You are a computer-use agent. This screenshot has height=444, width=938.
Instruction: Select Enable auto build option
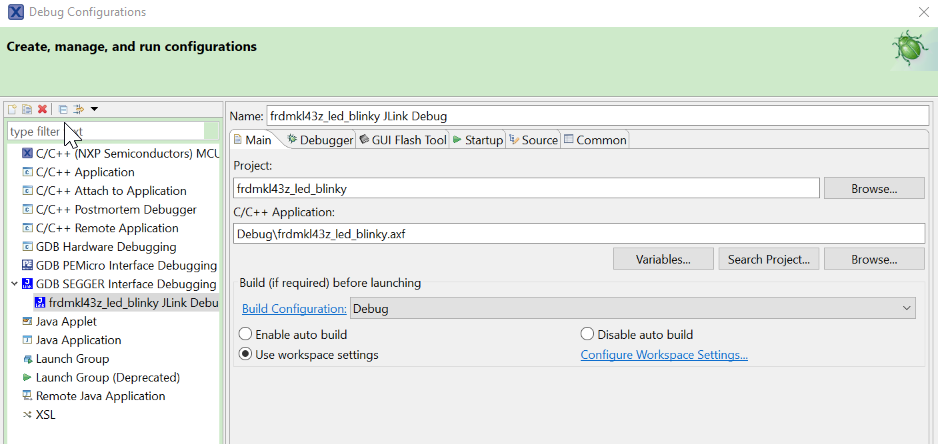(x=246, y=335)
